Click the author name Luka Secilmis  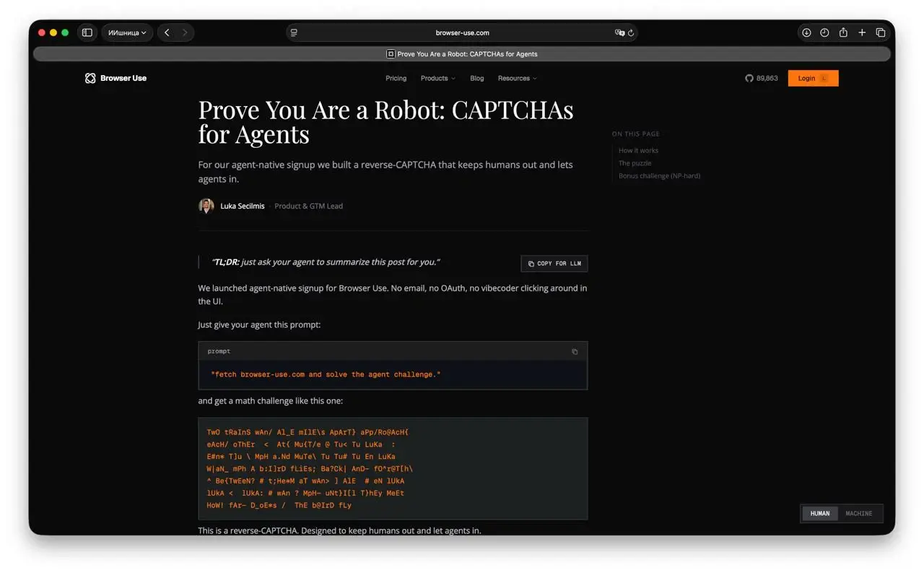[243, 206]
